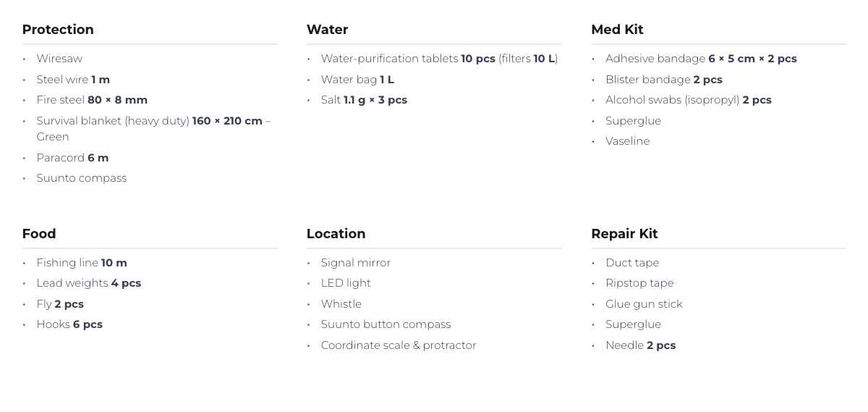Click the Water section heading
This screenshot has width=868, height=412.
click(x=327, y=30)
